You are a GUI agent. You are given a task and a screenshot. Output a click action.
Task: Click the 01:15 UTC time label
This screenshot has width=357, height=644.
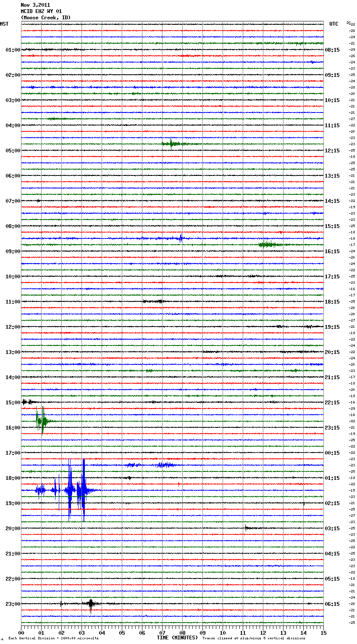(x=332, y=478)
